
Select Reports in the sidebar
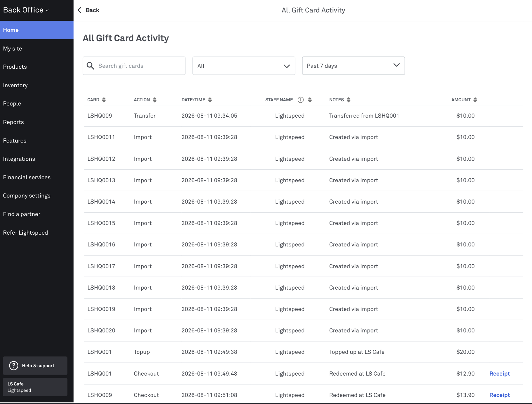[x=37, y=122]
